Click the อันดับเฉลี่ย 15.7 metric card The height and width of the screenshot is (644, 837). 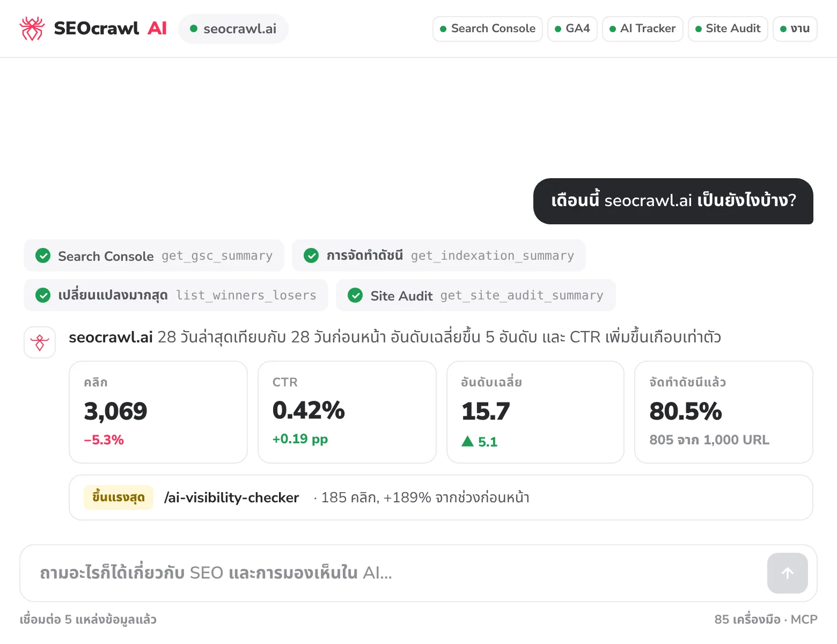point(535,412)
